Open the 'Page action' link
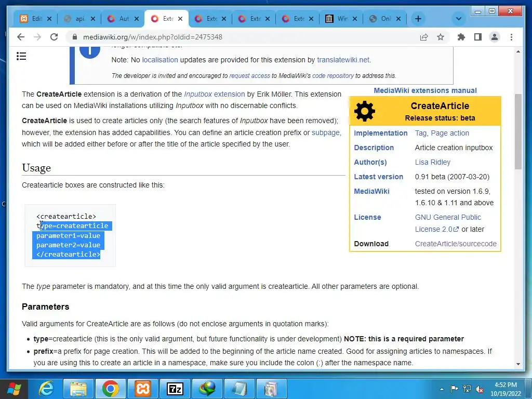The image size is (532, 399). (x=450, y=133)
